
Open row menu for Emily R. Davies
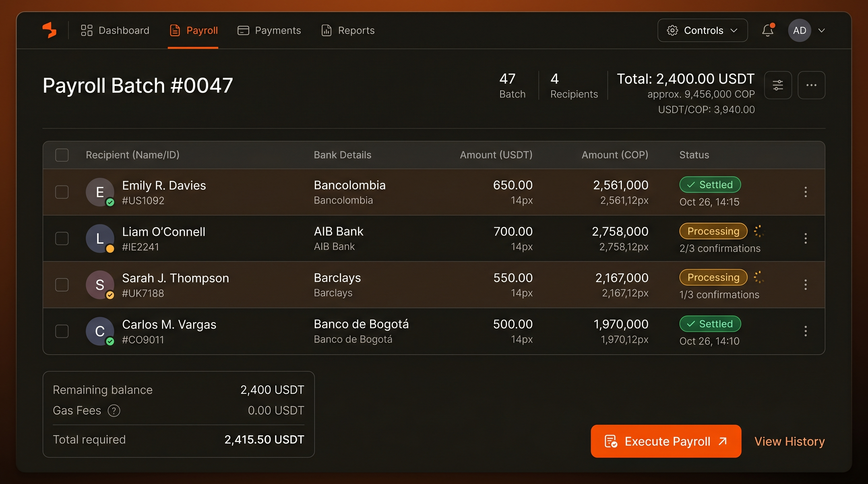806,192
